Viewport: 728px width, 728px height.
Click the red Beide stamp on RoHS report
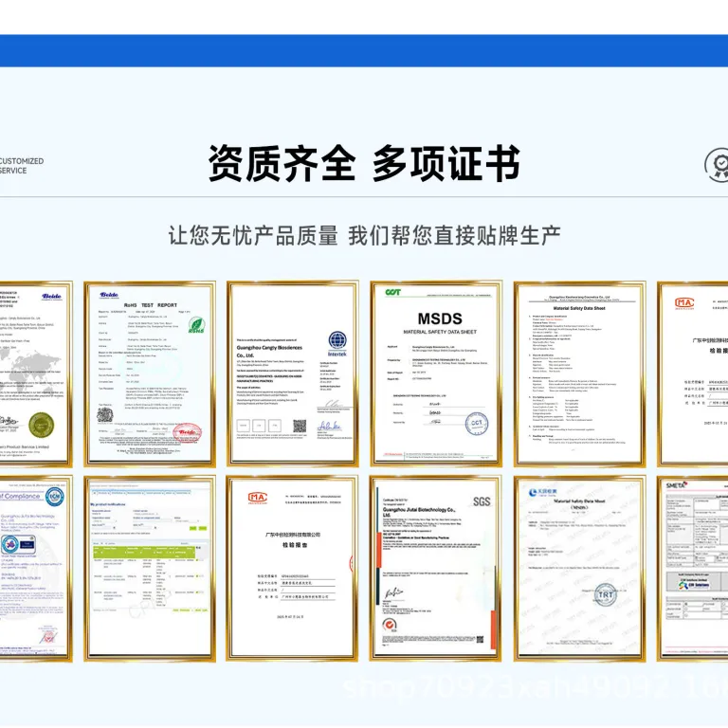[x=187, y=432]
